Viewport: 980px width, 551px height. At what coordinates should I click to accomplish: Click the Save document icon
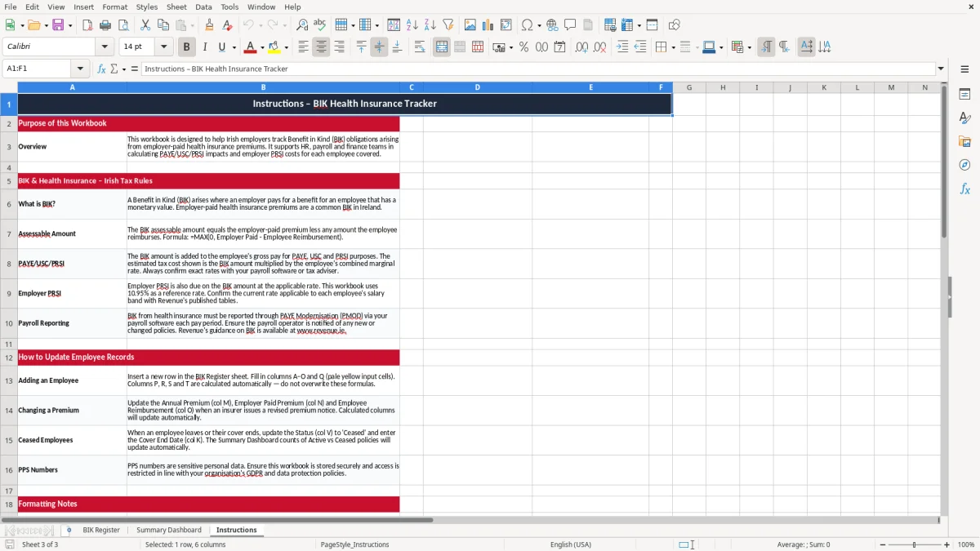coord(58,25)
